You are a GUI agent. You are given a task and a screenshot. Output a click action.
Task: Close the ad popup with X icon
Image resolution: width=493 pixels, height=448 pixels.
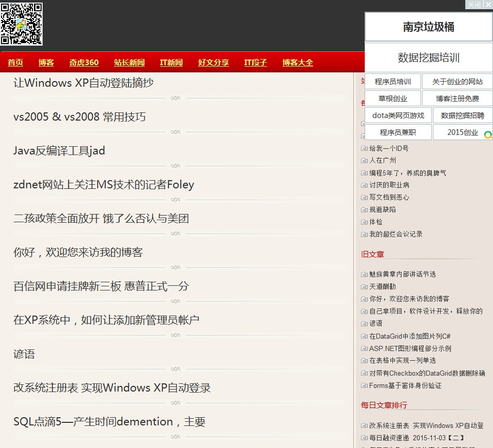point(488,5)
